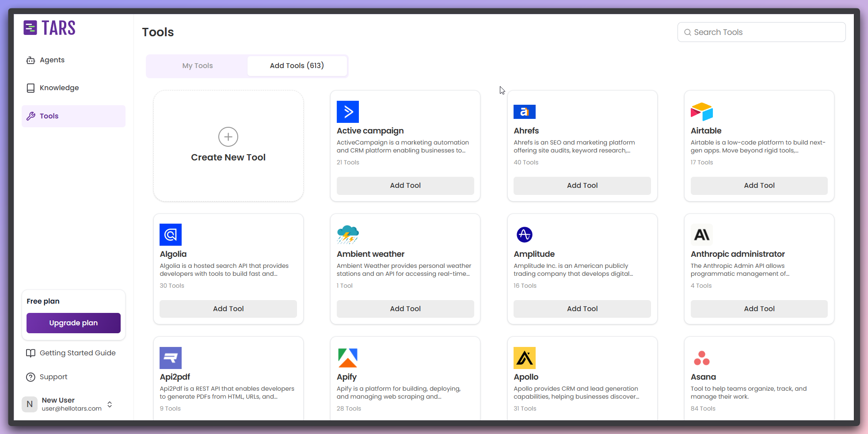Viewport: 868px width, 434px height.
Task: Click the Active campaign logo icon
Action: [348, 112]
